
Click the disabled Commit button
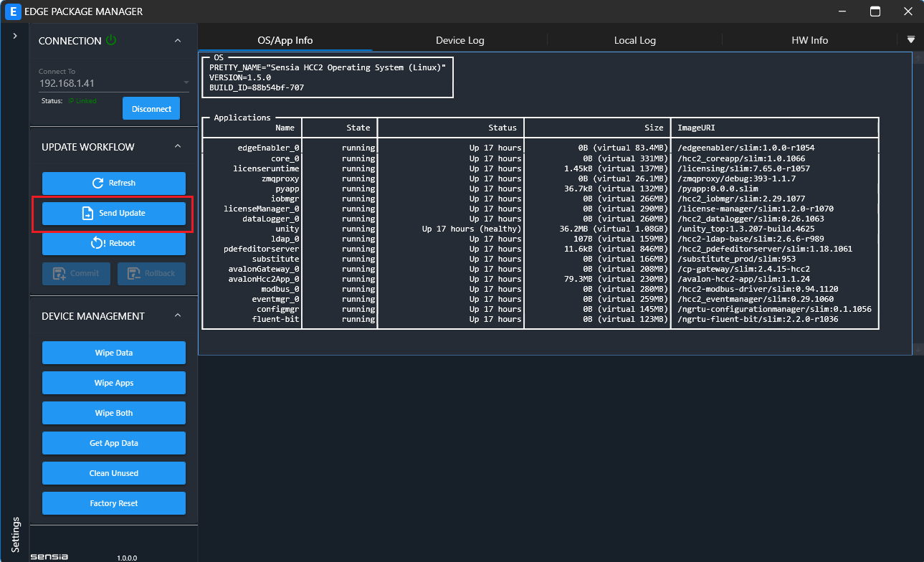(76, 273)
